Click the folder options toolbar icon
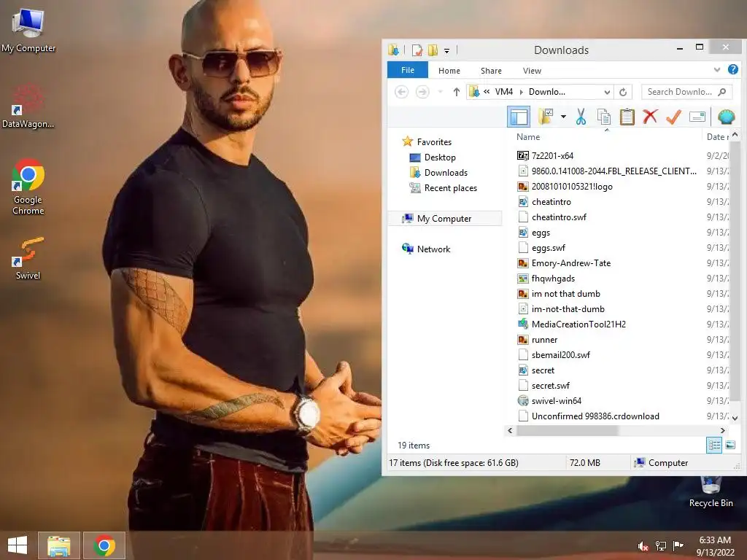The image size is (747, 560). click(546, 116)
